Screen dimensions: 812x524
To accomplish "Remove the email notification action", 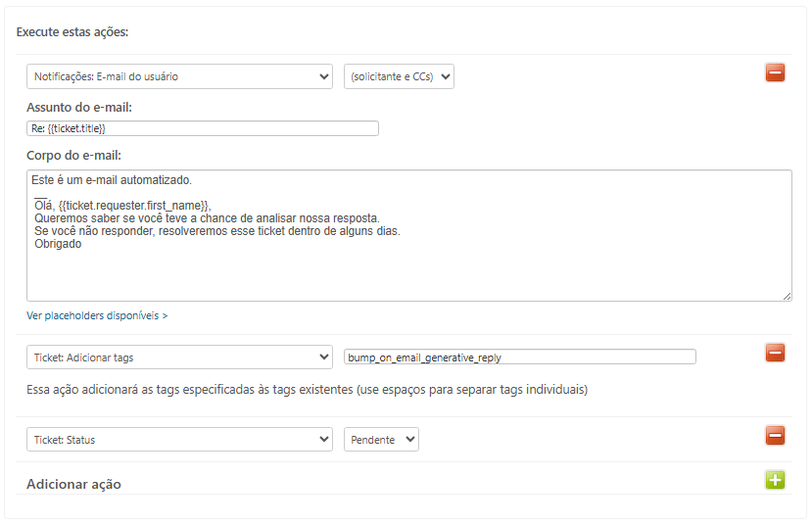I will (x=775, y=72).
